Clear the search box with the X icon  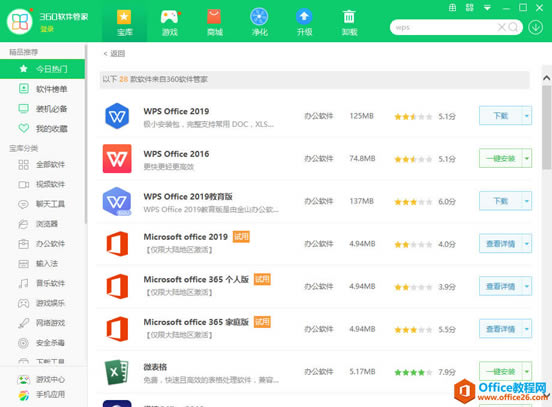pos(501,27)
